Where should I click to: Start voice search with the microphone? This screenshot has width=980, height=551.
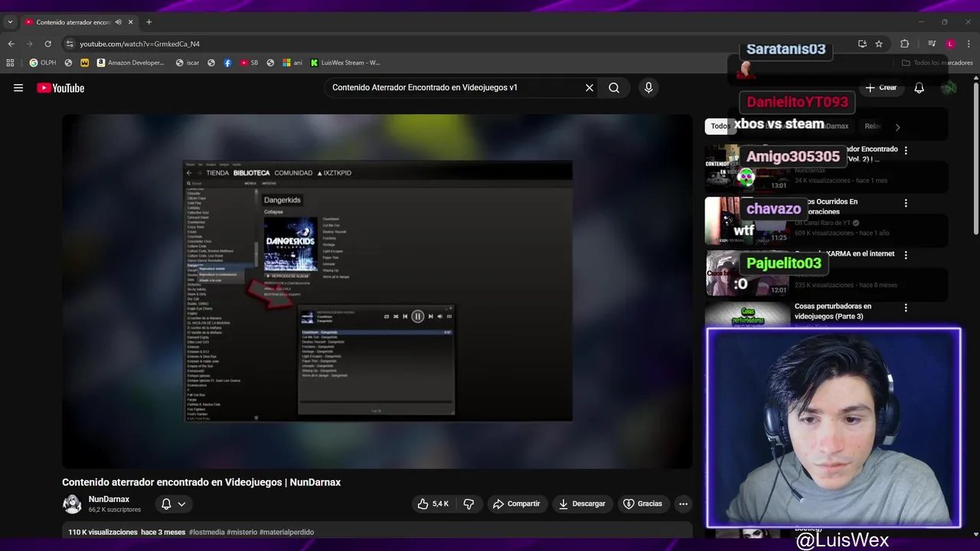648,88
